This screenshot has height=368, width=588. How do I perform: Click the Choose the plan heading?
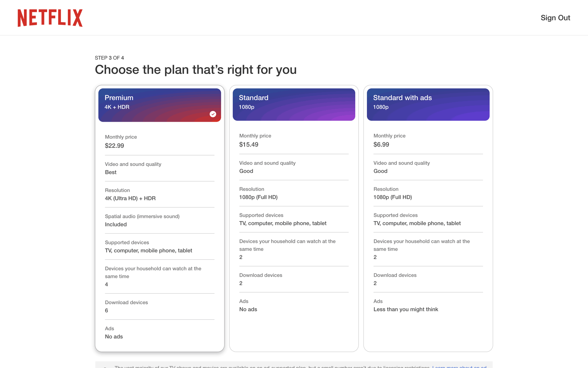pos(196,70)
